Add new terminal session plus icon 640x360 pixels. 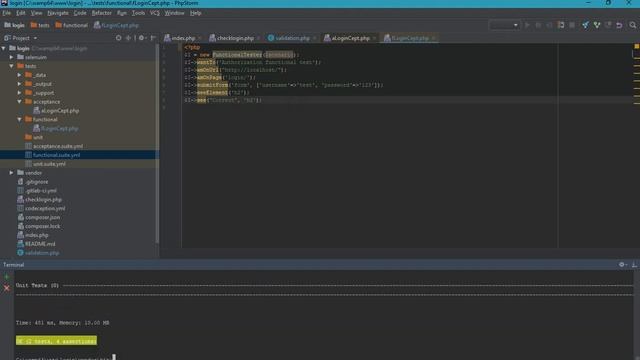pyautogui.click(x=7, y=277)
